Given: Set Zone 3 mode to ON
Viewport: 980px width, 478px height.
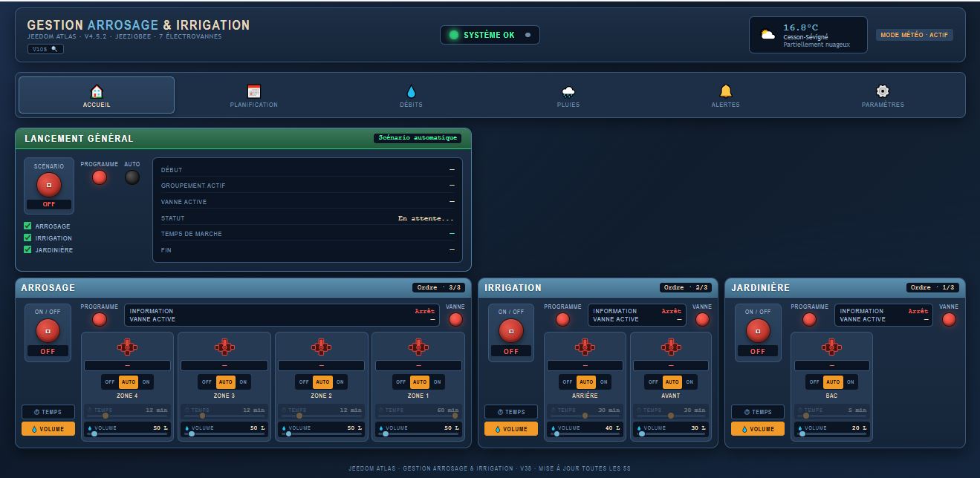Looking at the screenshot, I should point(243,382).
